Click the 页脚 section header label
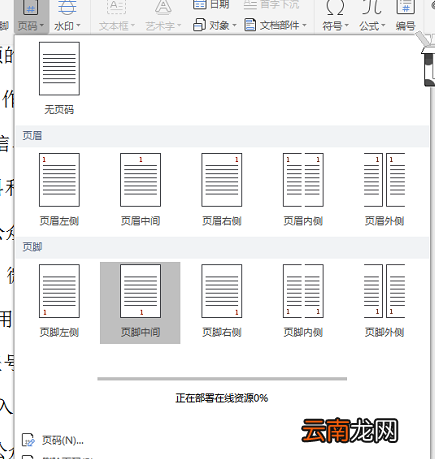 point(32,247)
